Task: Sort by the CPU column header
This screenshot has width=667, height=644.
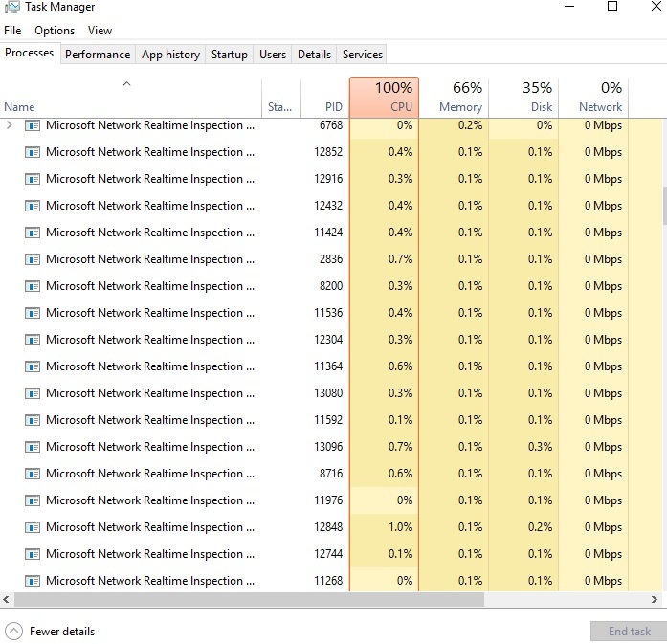Action: 384,98
